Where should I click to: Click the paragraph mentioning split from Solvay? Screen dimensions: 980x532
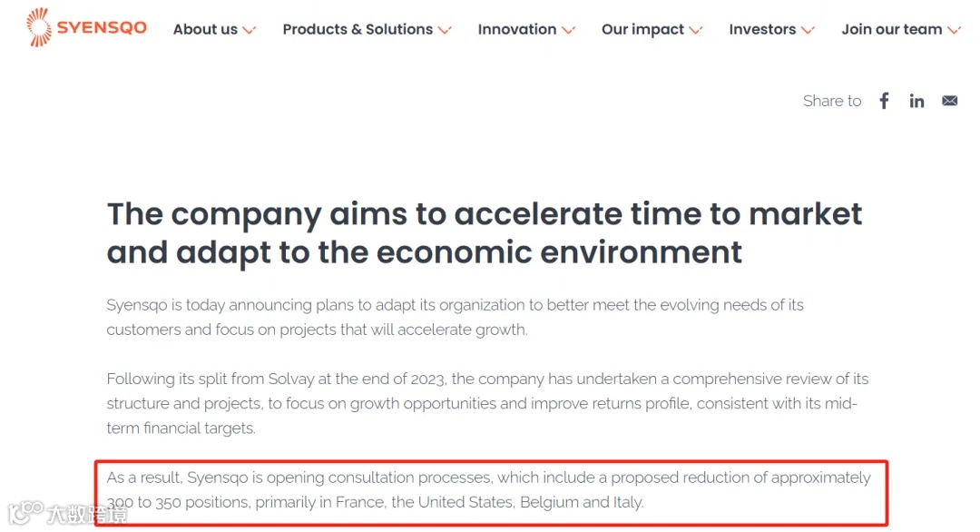click(481, 403)
